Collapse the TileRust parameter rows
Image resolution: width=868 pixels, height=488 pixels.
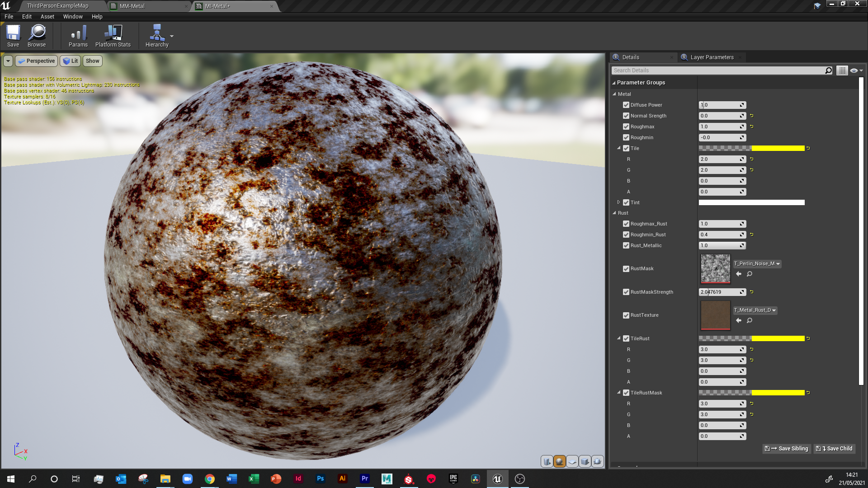pyautogui.click(x=618, y=338)
